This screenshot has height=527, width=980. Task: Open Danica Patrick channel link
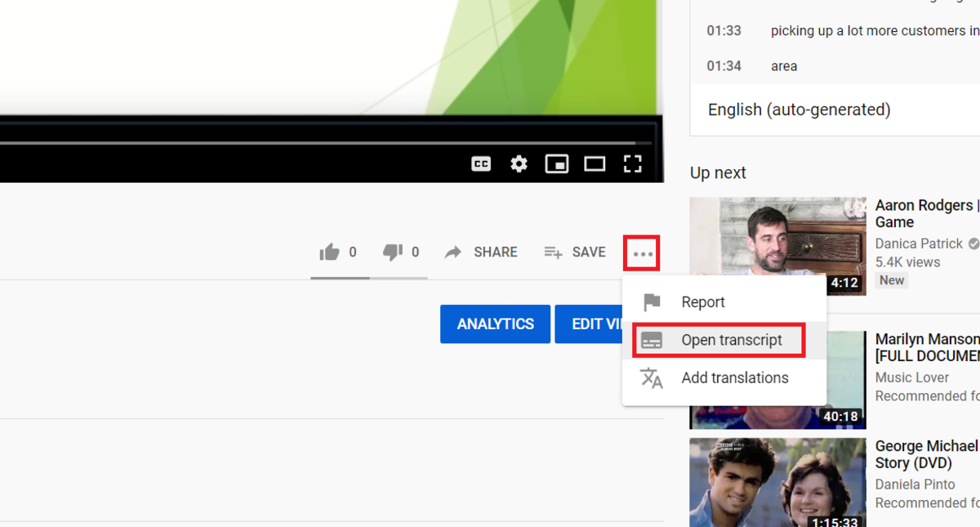click(919, 243)
